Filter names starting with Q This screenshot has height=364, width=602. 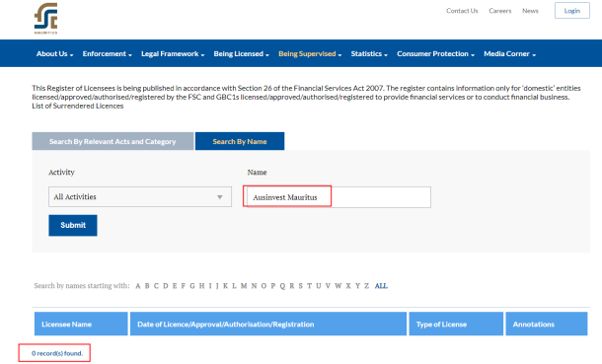tap(282, 286)
